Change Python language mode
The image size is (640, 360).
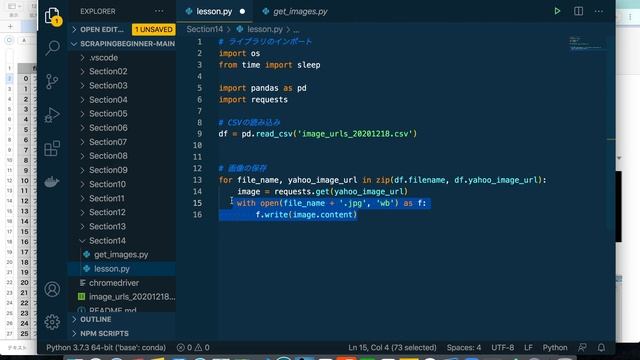[555, 347]
